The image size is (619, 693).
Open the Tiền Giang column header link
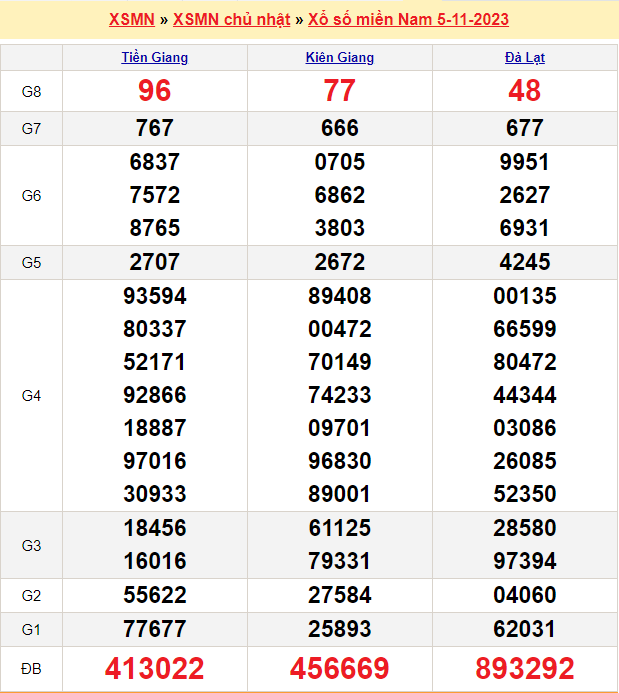click(x=155, y=58)
